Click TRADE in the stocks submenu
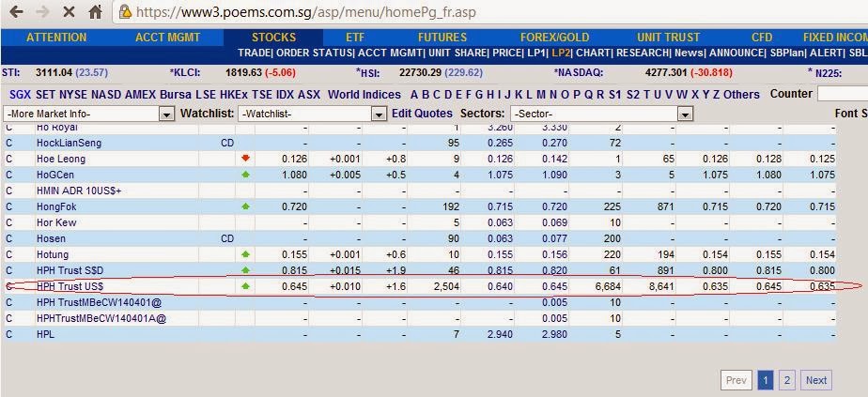 click(254, 53)
